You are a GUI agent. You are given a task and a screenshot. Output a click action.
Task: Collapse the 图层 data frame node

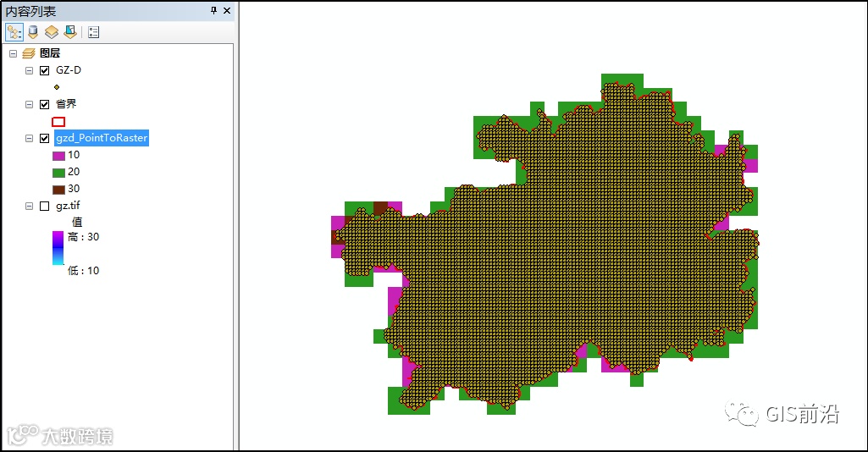(x=14, y=53)
